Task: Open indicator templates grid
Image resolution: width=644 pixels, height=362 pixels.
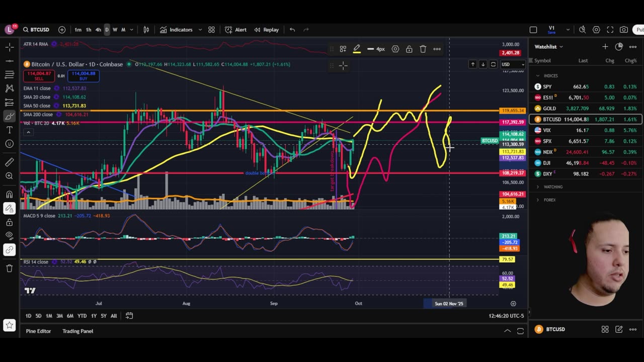Action: pos(212,30)
